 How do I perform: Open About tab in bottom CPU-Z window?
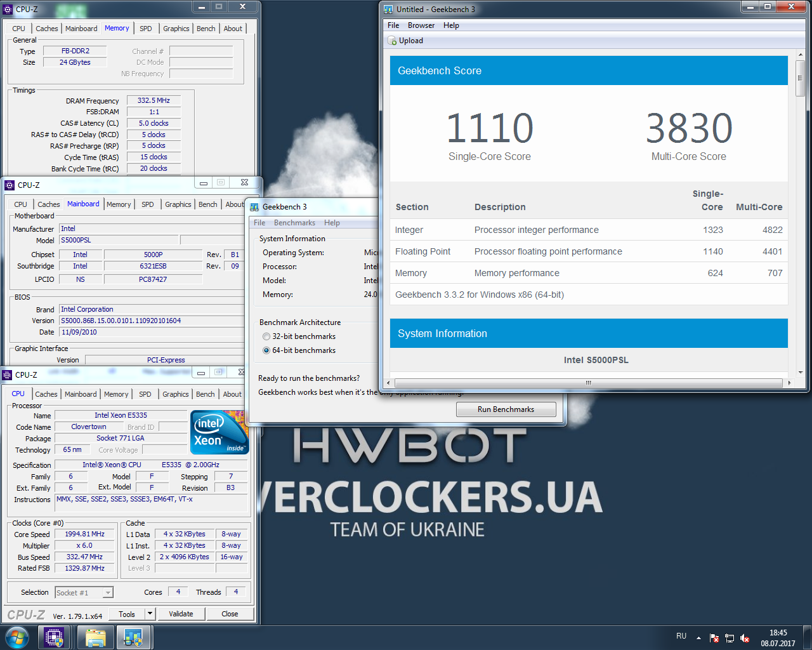[232, 394]
